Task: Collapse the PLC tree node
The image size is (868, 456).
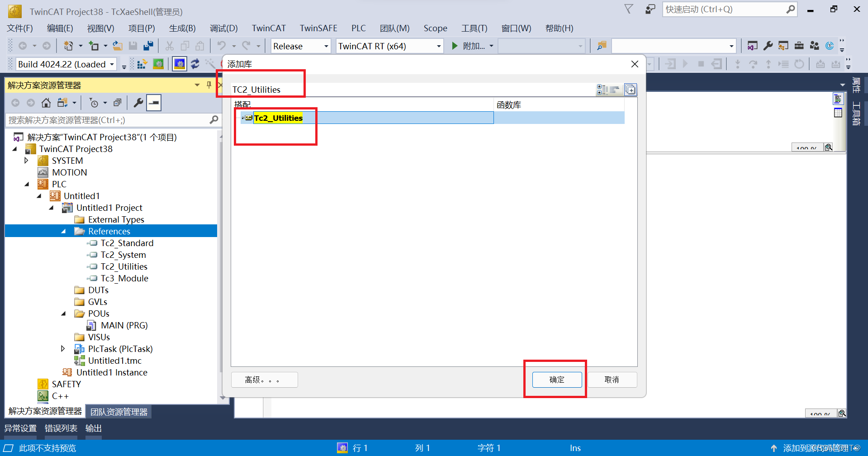Action: 27,184
